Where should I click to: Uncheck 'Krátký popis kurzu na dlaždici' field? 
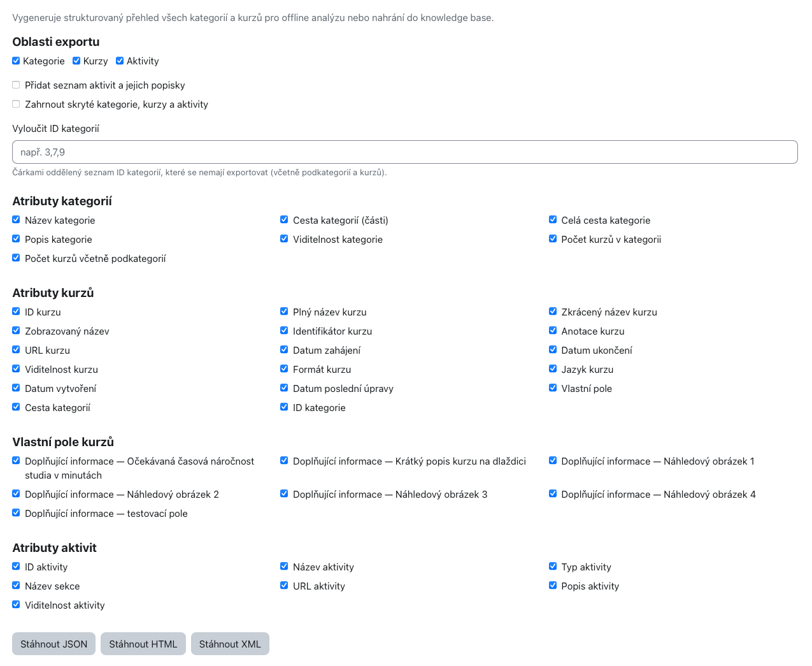coord(284,461)
